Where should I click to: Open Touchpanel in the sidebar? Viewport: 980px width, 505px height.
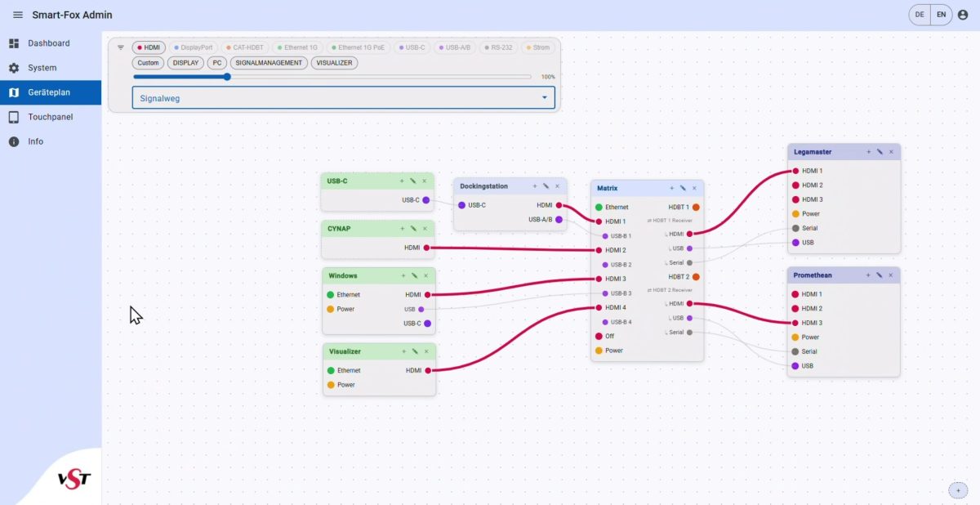click(x=51, y=117)
